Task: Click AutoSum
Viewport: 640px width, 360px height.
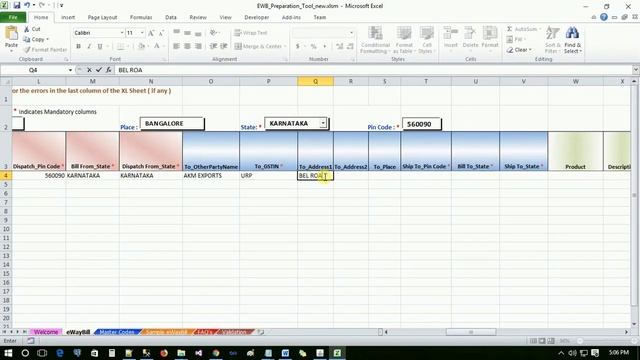Action: coord(522,29)
